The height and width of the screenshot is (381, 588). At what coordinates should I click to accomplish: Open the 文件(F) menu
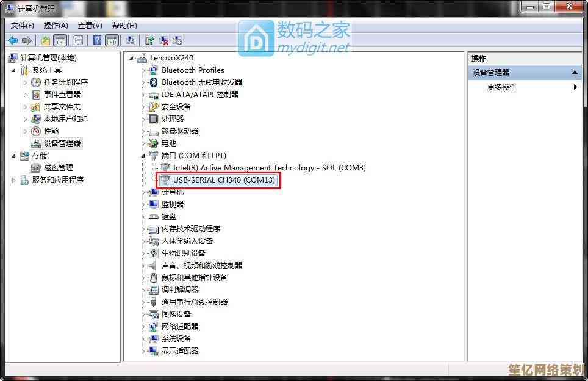coord(23,26)
